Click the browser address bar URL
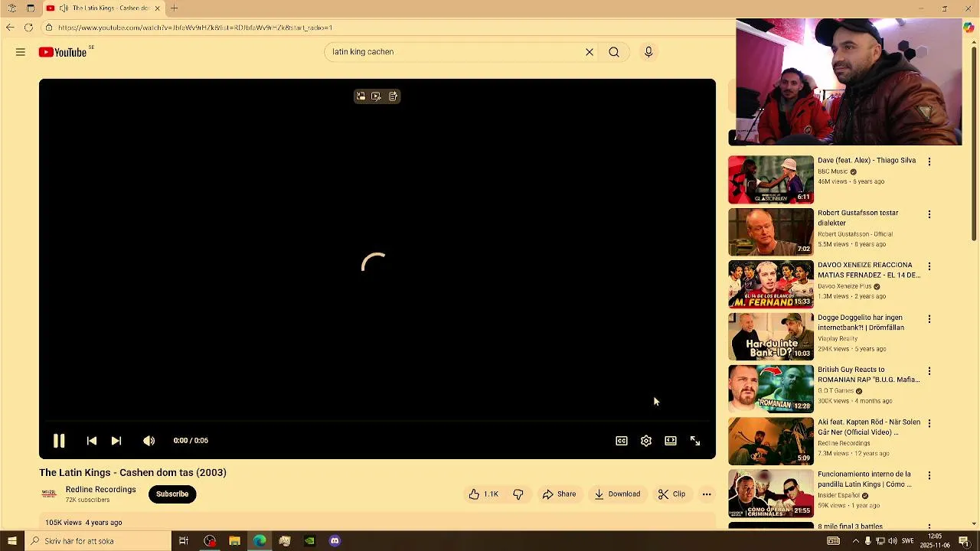This screenshot has height=551, width=980. point(195,28)
